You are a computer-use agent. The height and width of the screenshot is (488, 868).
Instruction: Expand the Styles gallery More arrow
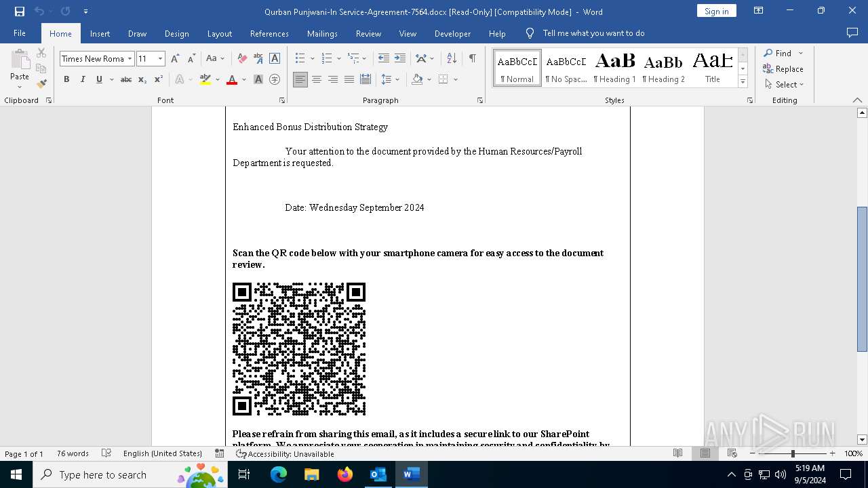pyautogui.click(x=743, y=82)
